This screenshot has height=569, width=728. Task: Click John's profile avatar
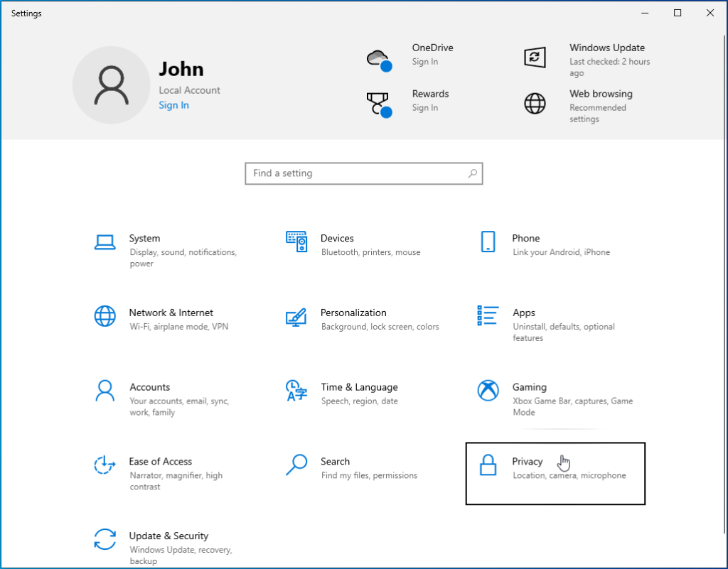click(112, 85)
